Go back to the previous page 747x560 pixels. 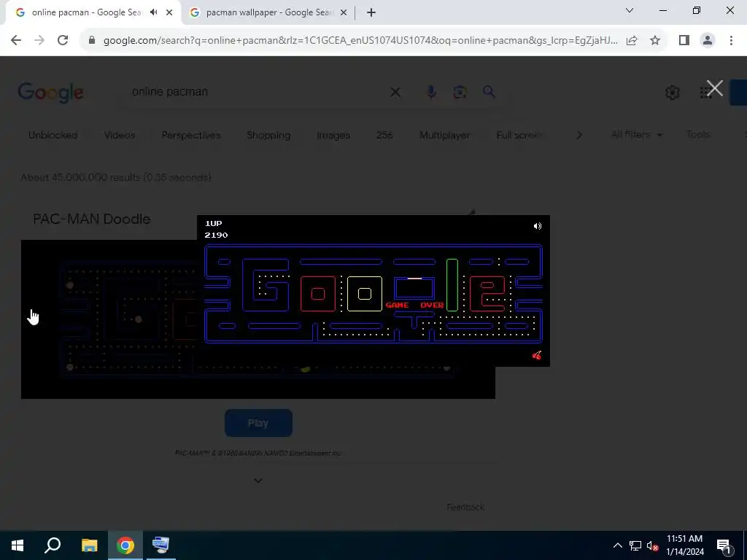click(x=16, y=41)
